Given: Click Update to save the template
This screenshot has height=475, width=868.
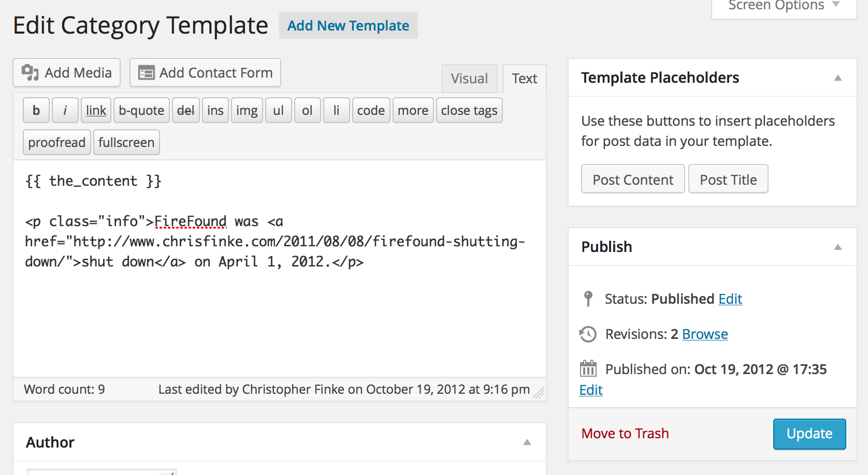Looking at the screenshot, I should 809,434.
